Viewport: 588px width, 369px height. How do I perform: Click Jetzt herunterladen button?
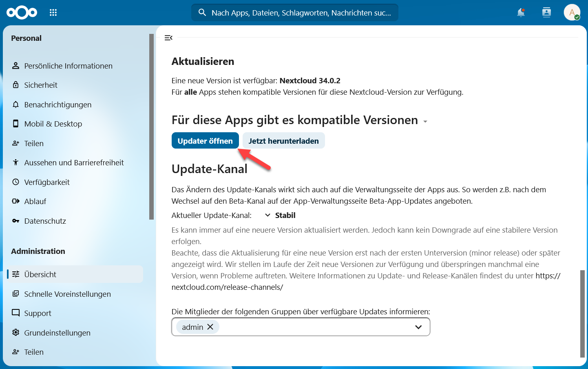pos(284,141)
